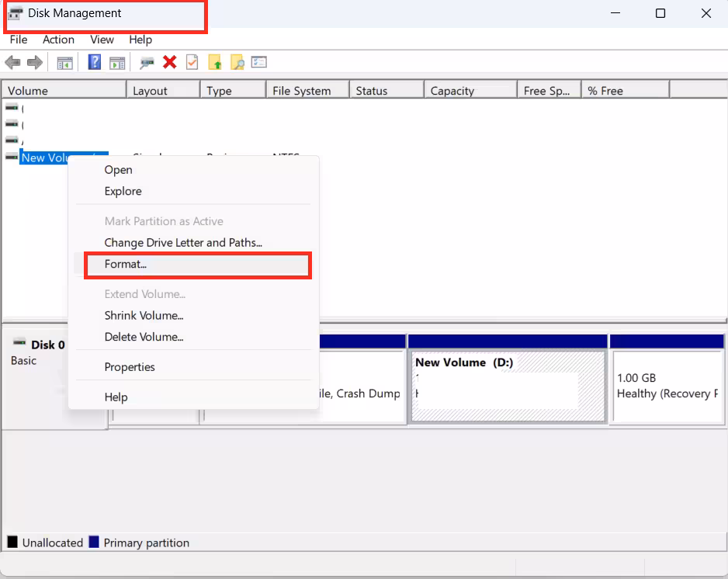
Task: Click the blue Help question-mark icon
Action: [x=94, y=62]
